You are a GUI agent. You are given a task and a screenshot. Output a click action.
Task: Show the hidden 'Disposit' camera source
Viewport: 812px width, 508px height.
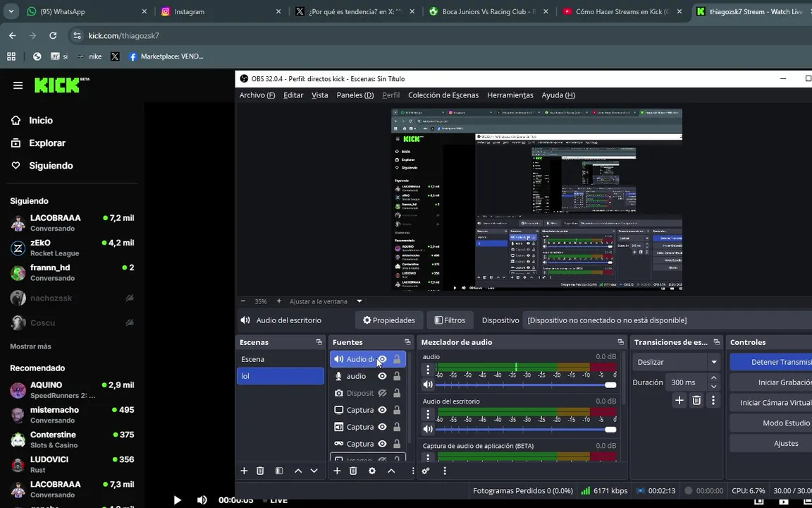click(x=382, y=393)
